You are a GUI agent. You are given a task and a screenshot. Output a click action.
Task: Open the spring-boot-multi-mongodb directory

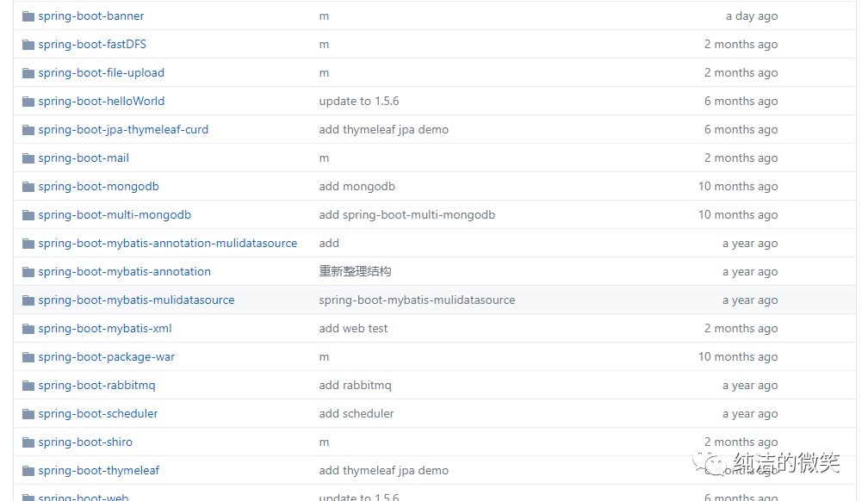point(113,214)
